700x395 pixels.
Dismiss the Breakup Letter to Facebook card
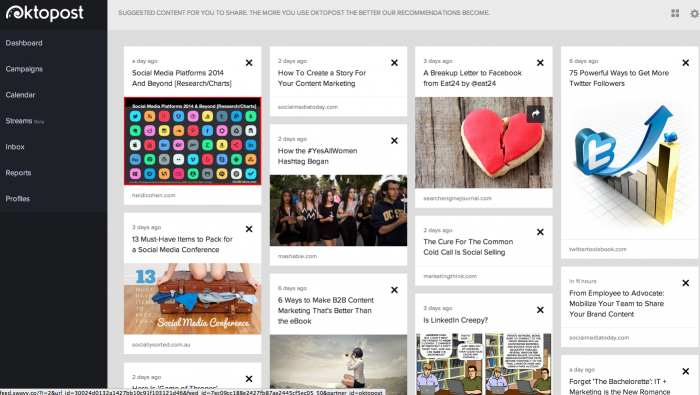pyautogui.click(x=540, y=63)
